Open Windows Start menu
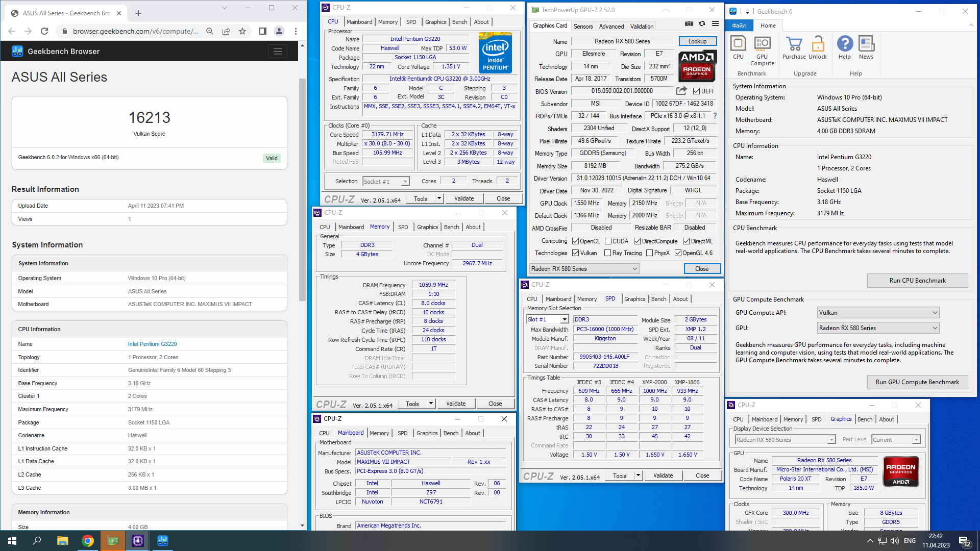This screenshot has width=980, height=551. click(12, 541)
